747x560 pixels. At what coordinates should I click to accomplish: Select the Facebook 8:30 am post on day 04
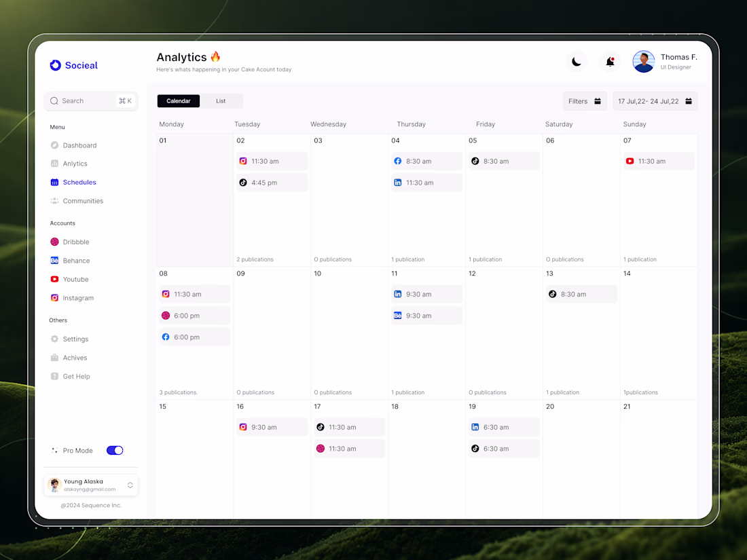pyautogui.click(x=426, y=161)
